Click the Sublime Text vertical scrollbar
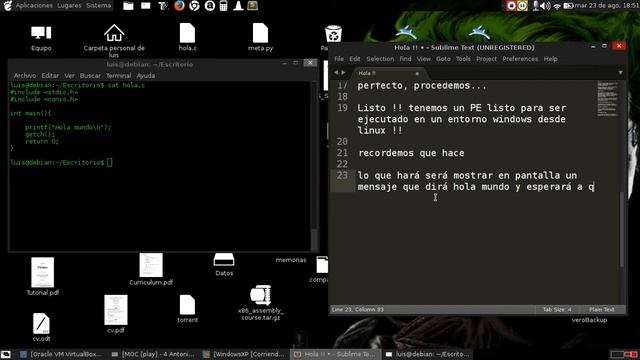This screenshot has height=360, width=640. click(622, 229)
